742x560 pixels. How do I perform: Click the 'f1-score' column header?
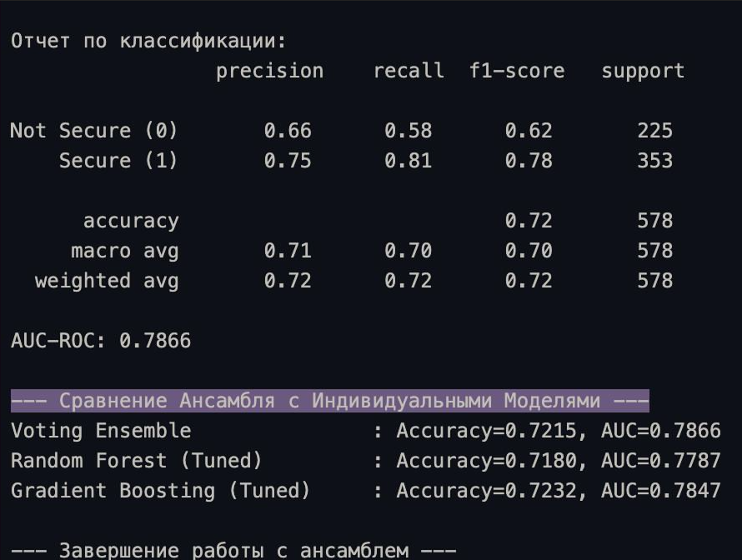(516, 71)
